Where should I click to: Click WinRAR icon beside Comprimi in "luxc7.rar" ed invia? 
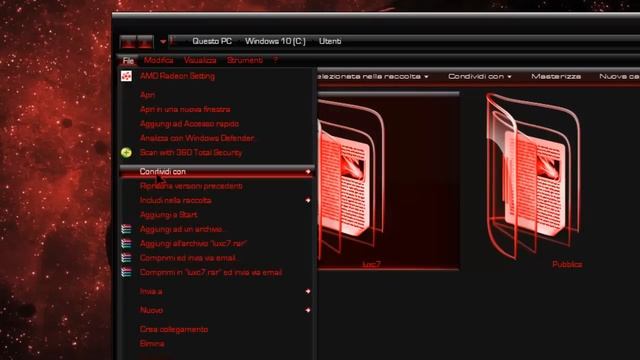coord(126,272)
